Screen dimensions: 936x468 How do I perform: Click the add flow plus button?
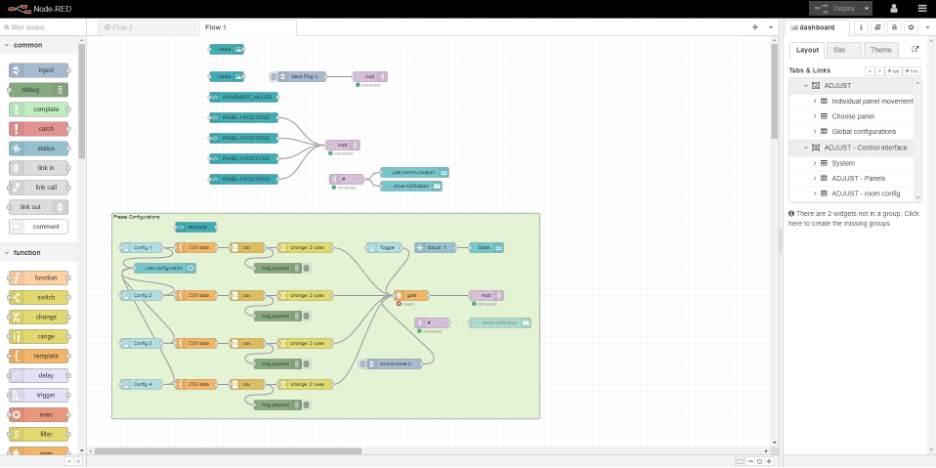click(x=755, y=27)
